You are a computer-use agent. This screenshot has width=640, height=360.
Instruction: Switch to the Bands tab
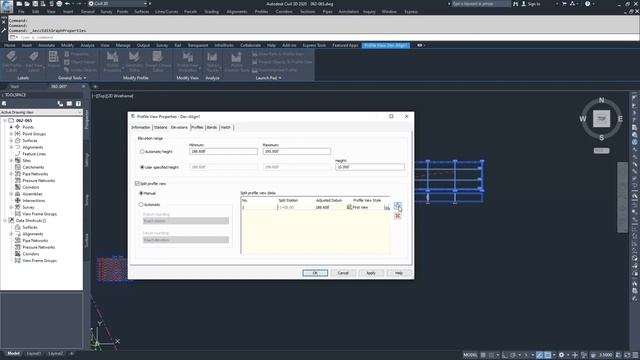[212, 127]
